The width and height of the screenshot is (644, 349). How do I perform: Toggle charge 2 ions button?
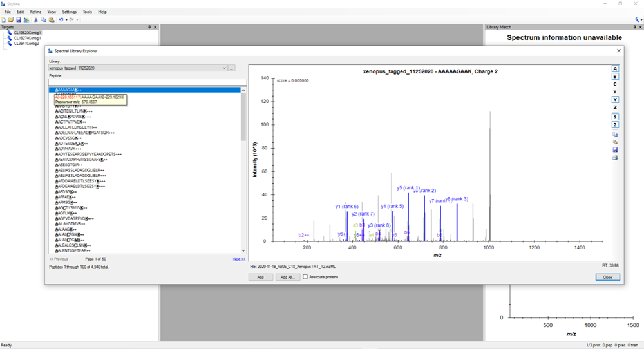point(615,124)
